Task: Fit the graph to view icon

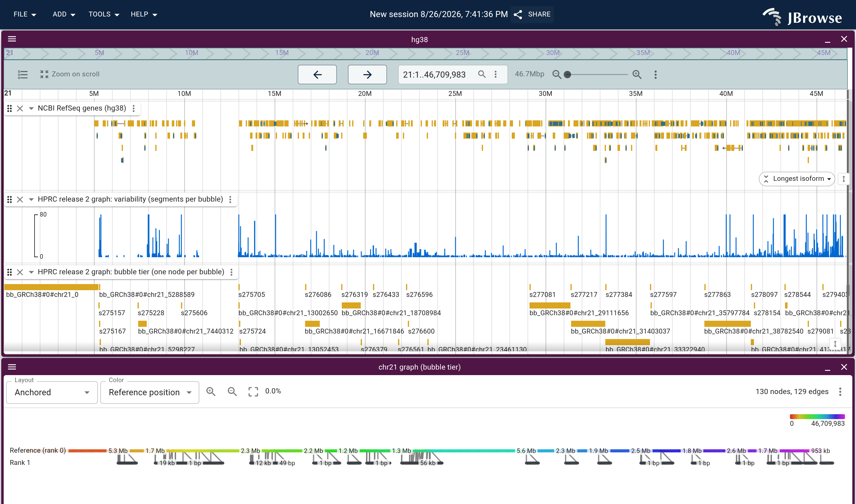Action: point(253,391)
